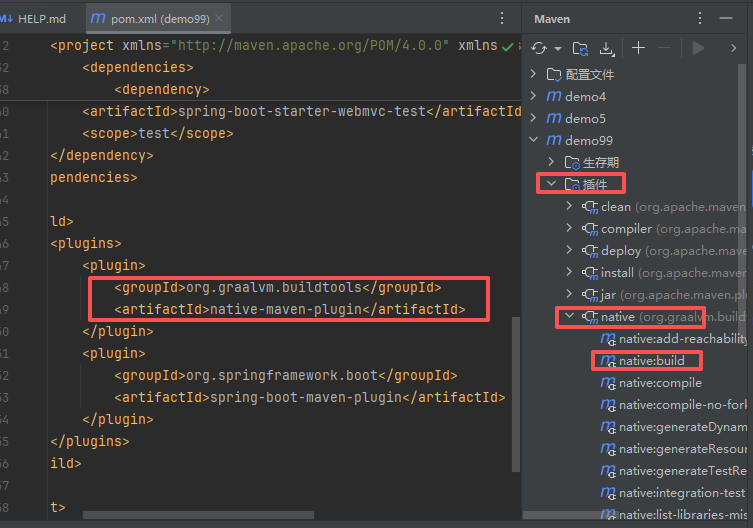Expand the install plugin node
The image size is (753, 528).
tap(569, 272)
